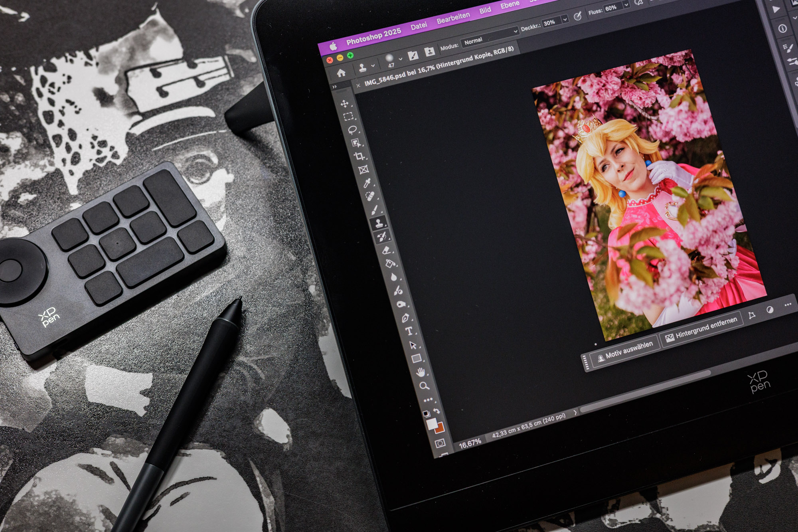The height and width of the screenshot is (532, 798).
Task: Open the Bild menu
Action: pyautogui.click(x=485, y=10)
